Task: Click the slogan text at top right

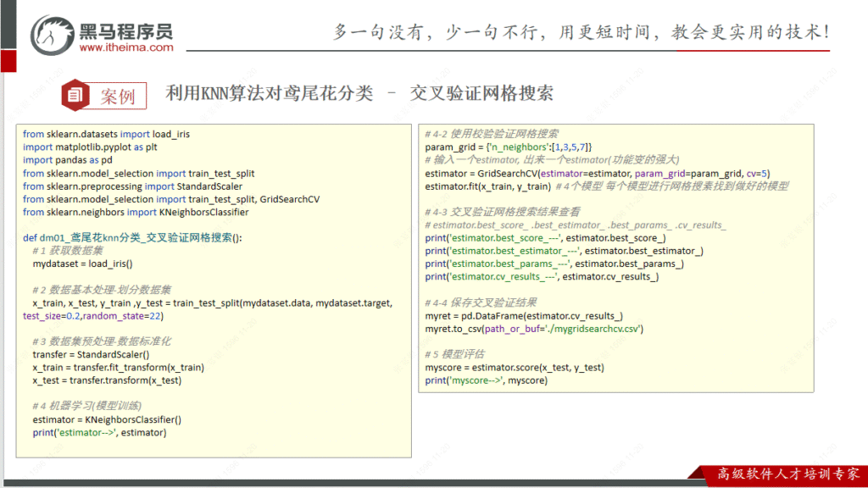Action: coord(581,32)
